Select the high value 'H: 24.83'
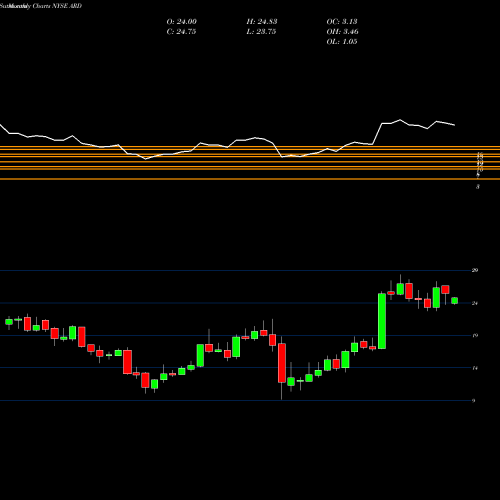Viewport: 500px width, 500px height. 262,22
